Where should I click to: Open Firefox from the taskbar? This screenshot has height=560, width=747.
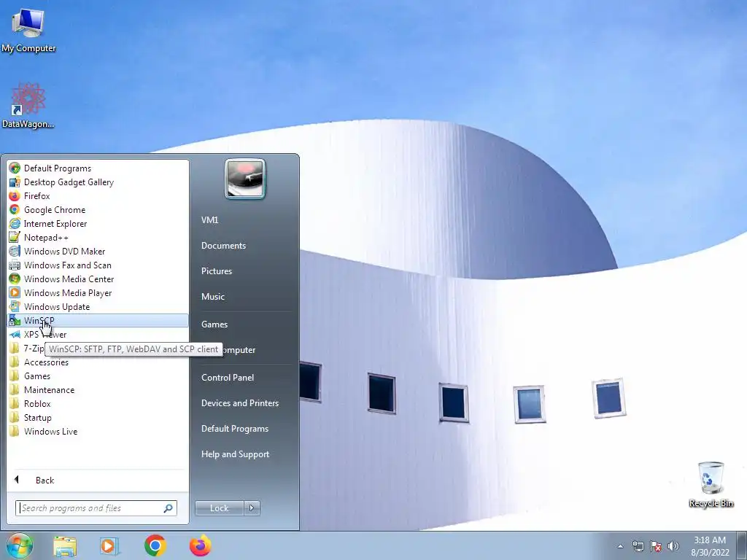pos(200,545)
